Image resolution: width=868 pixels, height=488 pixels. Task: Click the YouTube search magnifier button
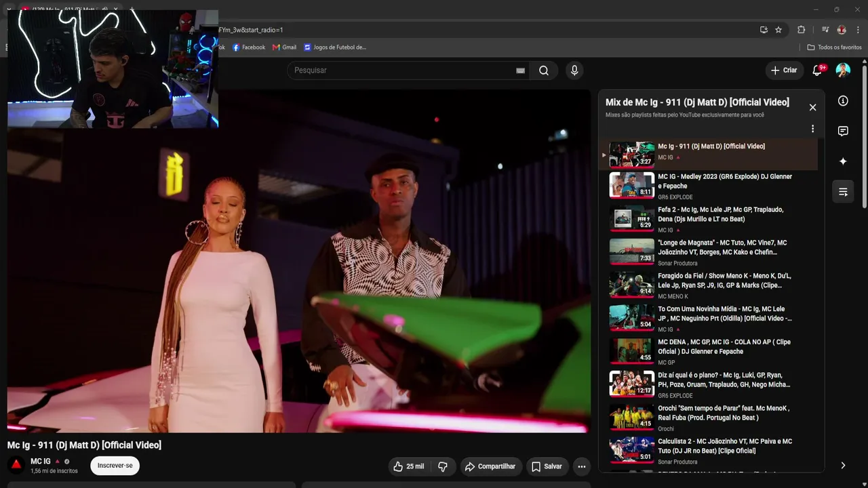click(x=544, y=70)
